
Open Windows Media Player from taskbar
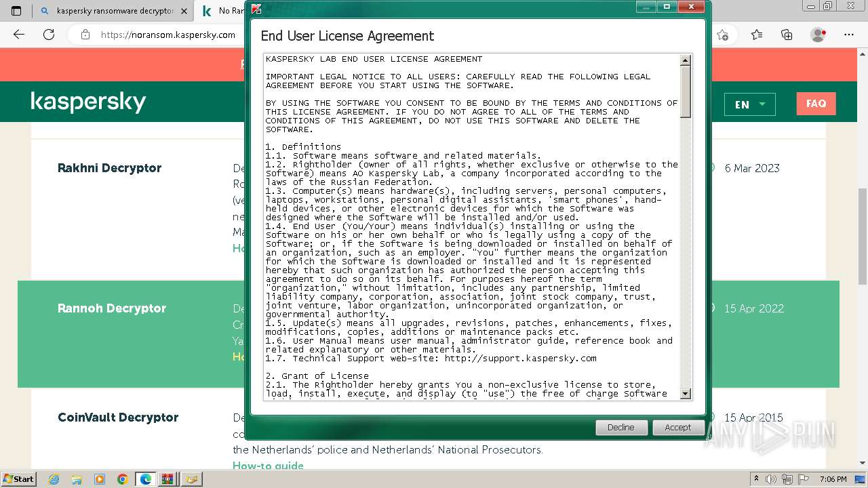(x=100, y=479)
